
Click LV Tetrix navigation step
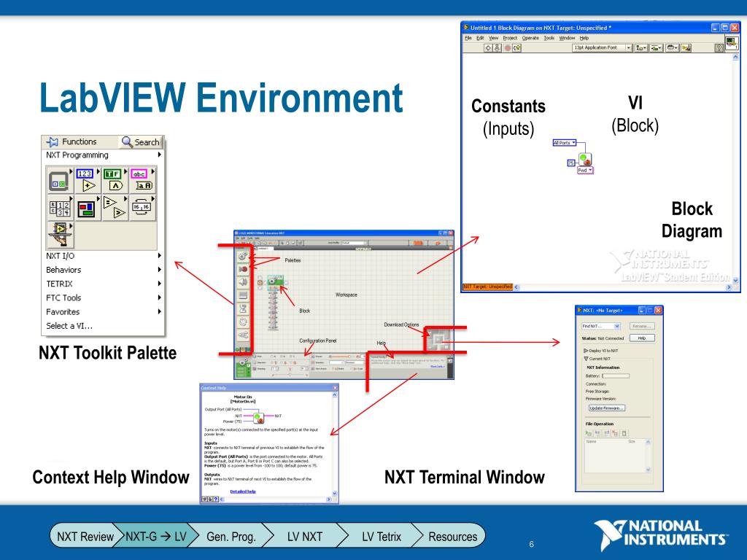[x=381, y=537]
